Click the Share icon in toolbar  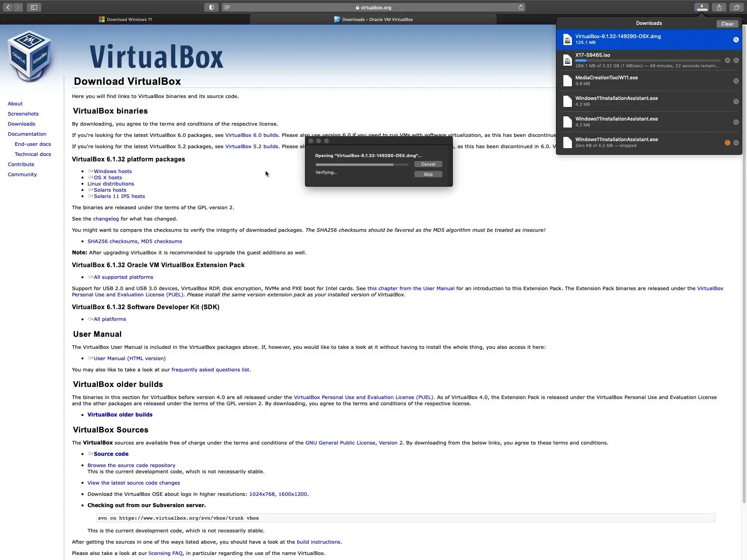pos(719,7)
